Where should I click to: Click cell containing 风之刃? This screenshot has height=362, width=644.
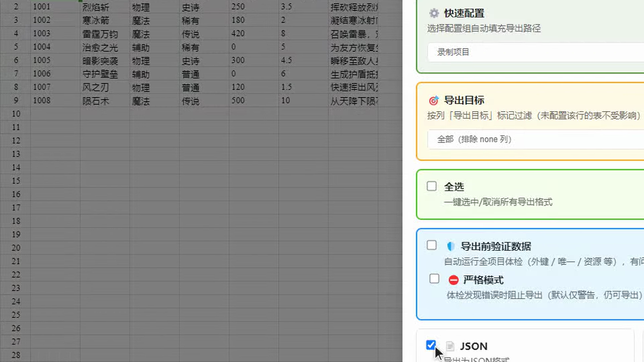coord(105,87)
